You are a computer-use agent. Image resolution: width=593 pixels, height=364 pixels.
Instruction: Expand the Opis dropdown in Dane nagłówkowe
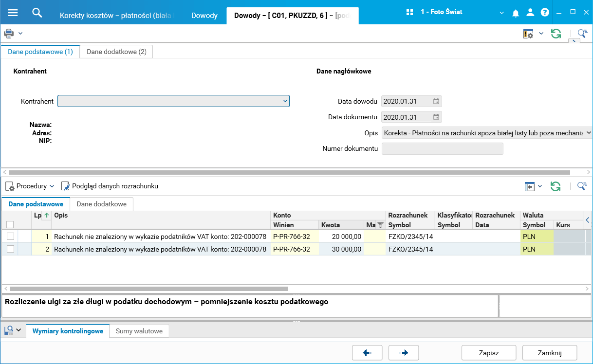coord(588,132)
